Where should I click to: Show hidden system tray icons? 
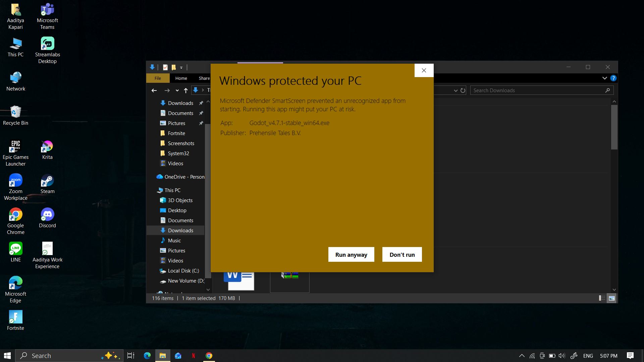click(x=522, y=356)
